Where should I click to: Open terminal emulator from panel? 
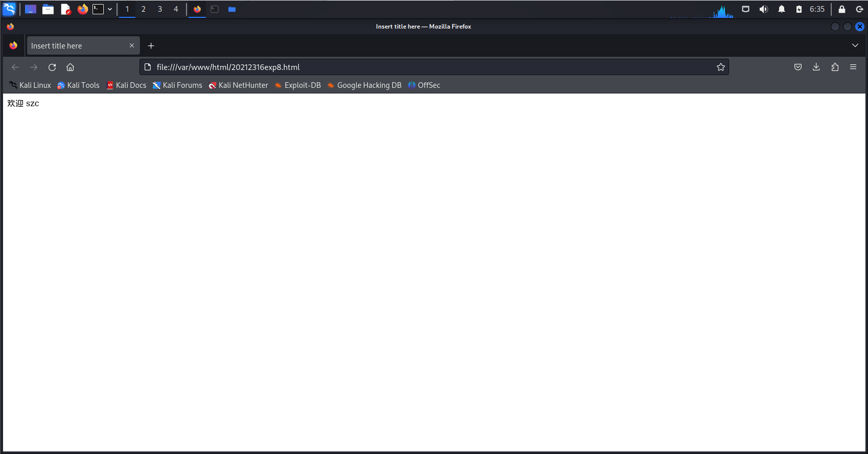98,9
